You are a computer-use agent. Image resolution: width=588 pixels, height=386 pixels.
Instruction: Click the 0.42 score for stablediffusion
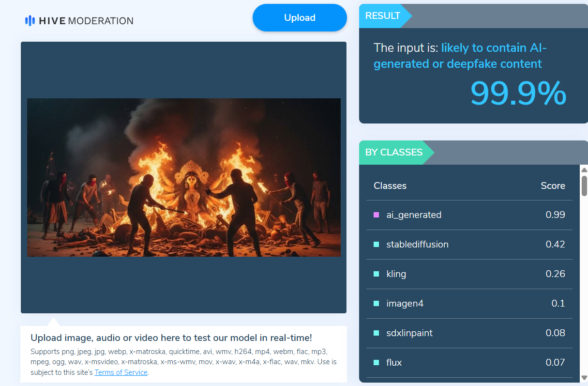tap(555, 244)
